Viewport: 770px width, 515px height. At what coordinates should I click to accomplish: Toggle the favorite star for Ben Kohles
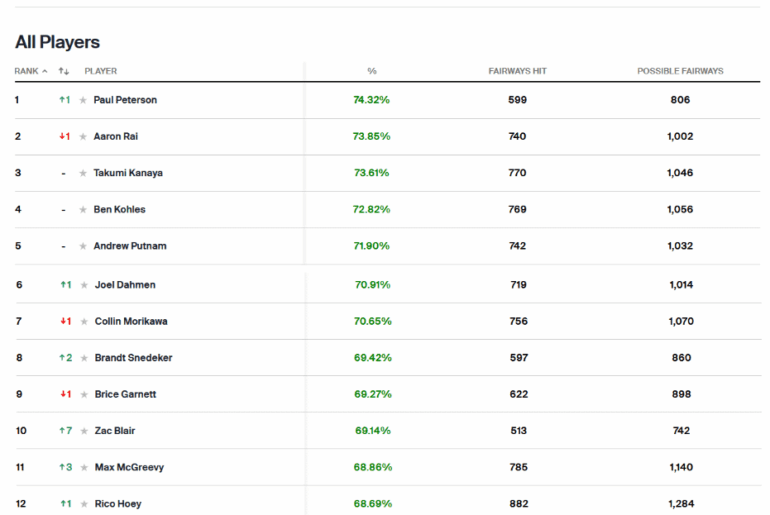(x=83, y=209)
